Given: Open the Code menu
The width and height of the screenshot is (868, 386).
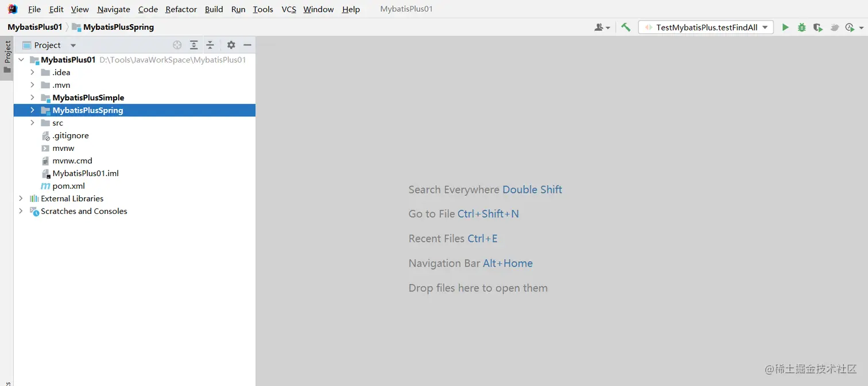Looking at the screenshot, I should (x=148, y=9).
